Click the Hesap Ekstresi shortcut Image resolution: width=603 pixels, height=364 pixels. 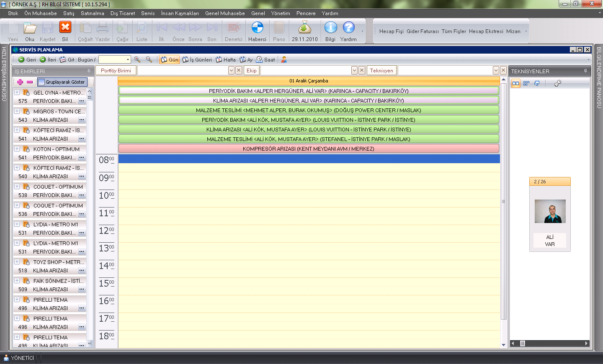click(486, 31)
